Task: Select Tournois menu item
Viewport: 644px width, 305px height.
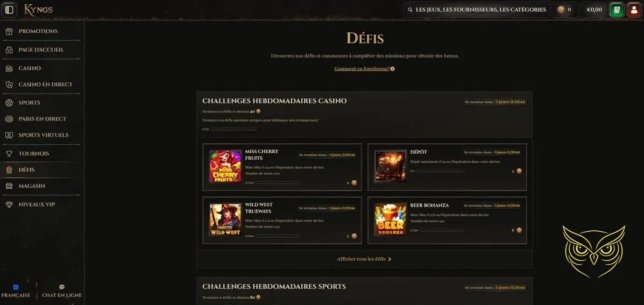Action: (34, 153)
